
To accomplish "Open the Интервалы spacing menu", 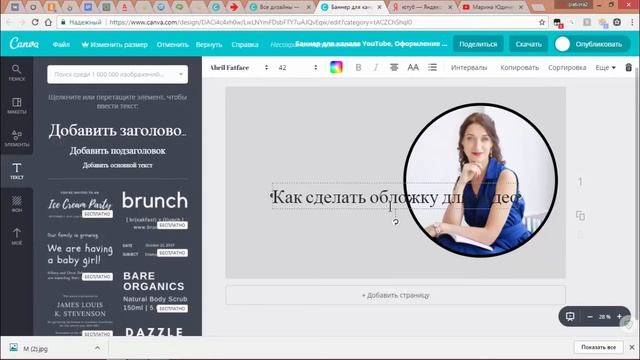I will pos(469,68).
